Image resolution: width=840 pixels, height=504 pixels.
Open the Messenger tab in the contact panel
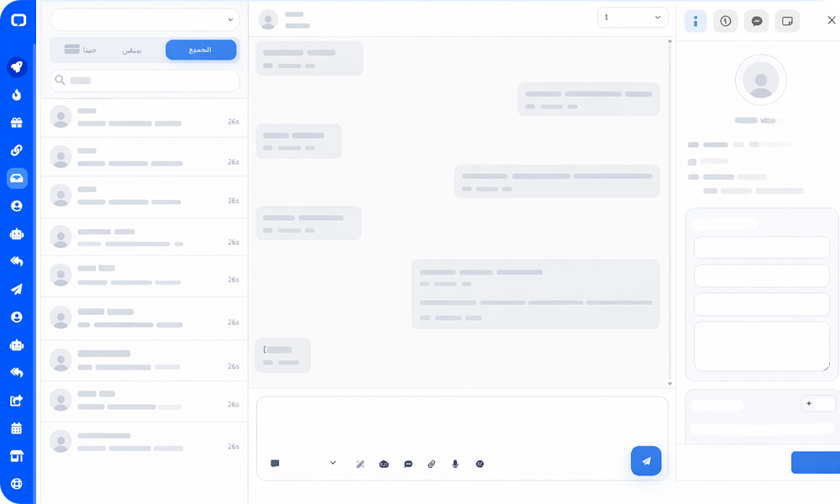[x=757, y=21]
